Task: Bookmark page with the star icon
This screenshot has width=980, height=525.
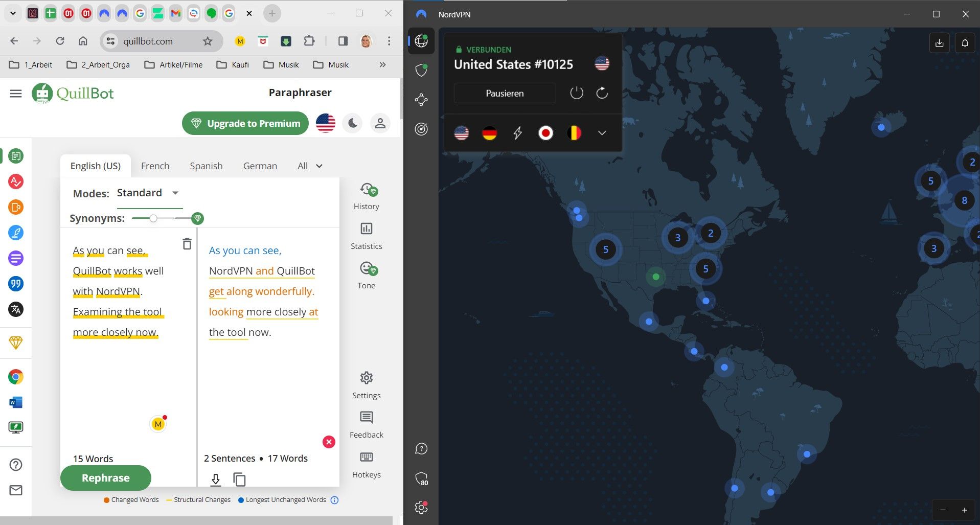Action: 208,41
